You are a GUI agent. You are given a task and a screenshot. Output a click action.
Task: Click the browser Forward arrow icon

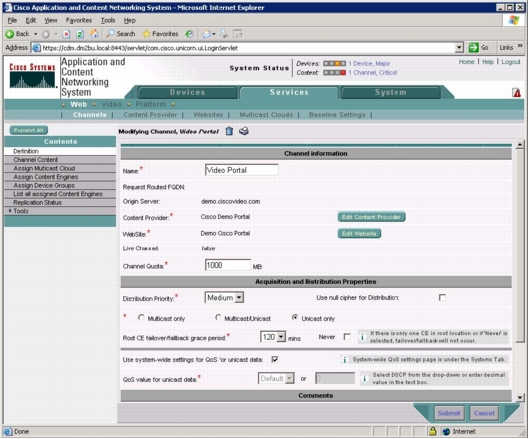[x=46, y=34]
